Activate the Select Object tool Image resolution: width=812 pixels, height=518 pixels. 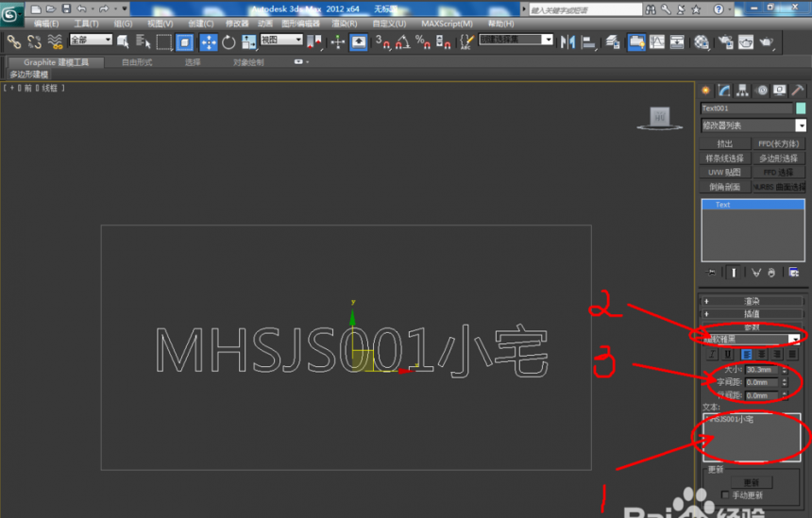coord(124,42)
